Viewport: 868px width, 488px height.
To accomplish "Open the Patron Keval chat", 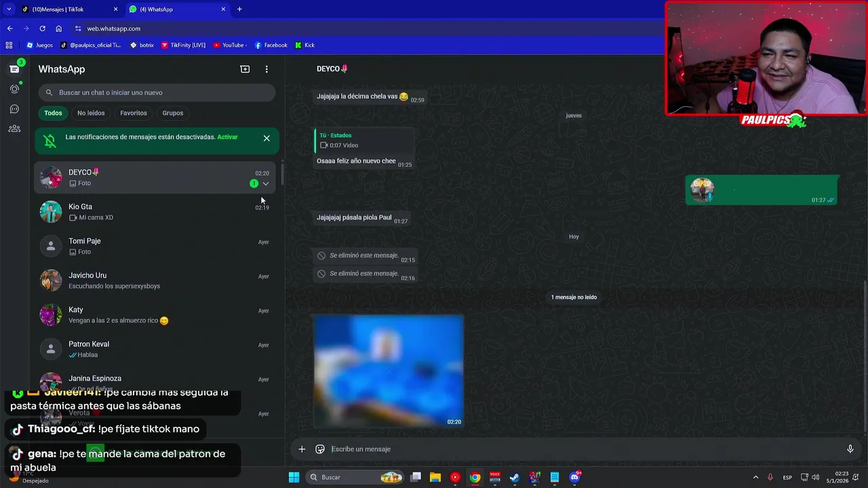I will tap(156, 349).
